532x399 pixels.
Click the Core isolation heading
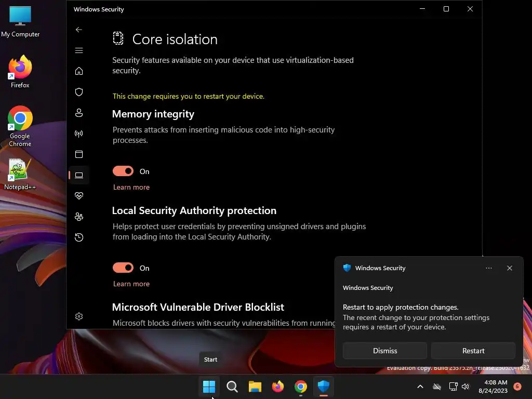coord(175,39)
